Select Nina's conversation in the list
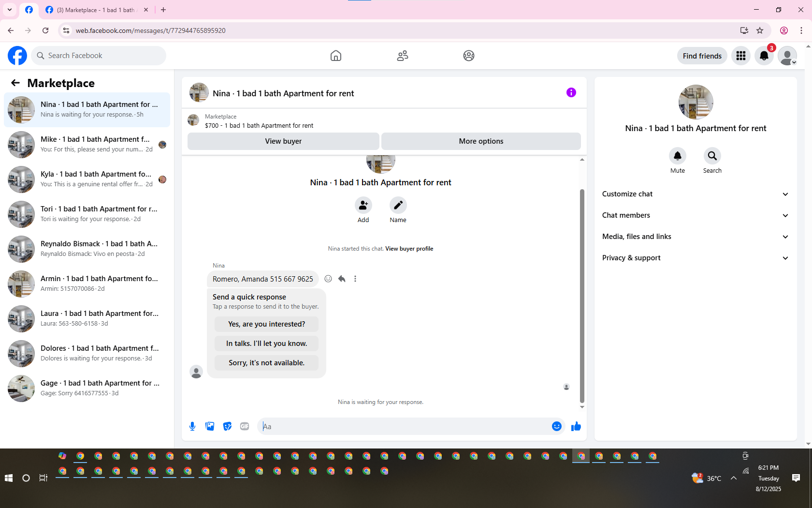The height and width of the screenshot is (508, 812). click(x=87, y=110)
